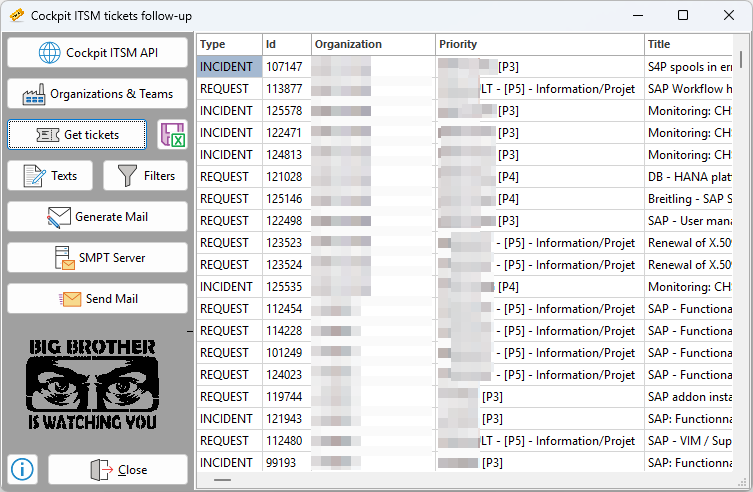Close the application with Close button
Viewport: 753px width, 492px height.
click(x=118, y=470)
